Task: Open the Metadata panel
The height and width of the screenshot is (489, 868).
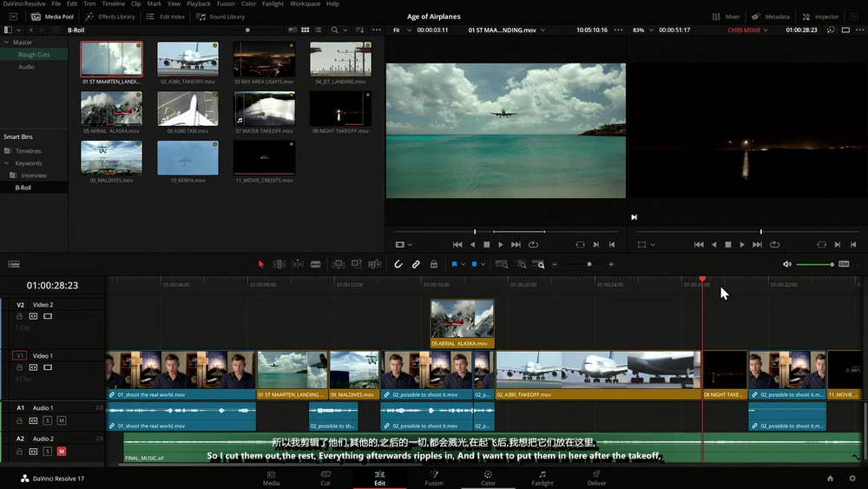Action: tap(771, 17)
